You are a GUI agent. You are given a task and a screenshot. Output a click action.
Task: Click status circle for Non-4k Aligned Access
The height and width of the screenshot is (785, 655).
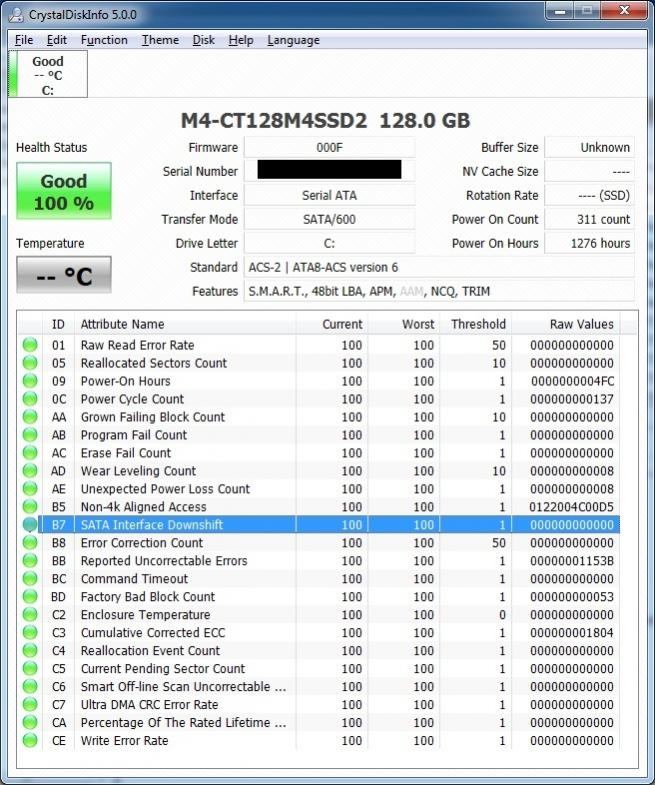[x=30, y=507]
